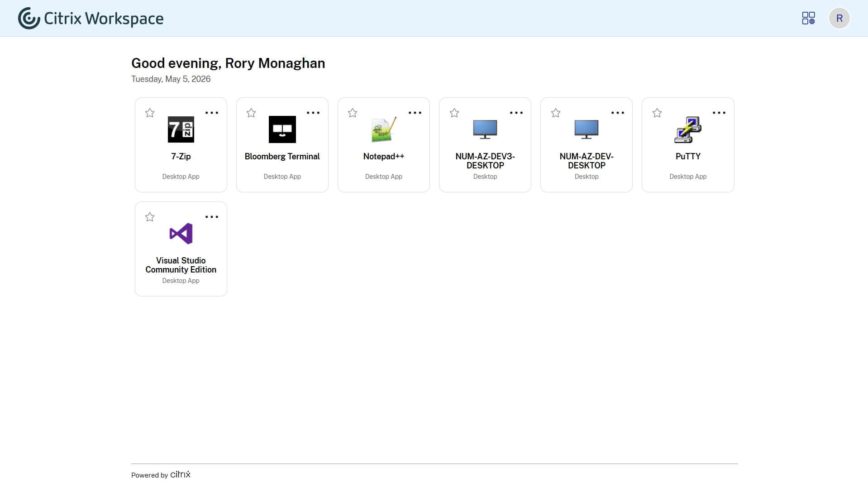This screenshot has height=488, width=868.
Task: Click the date Tuesday, May 5, 2026
Action: (x=171, y=79)
